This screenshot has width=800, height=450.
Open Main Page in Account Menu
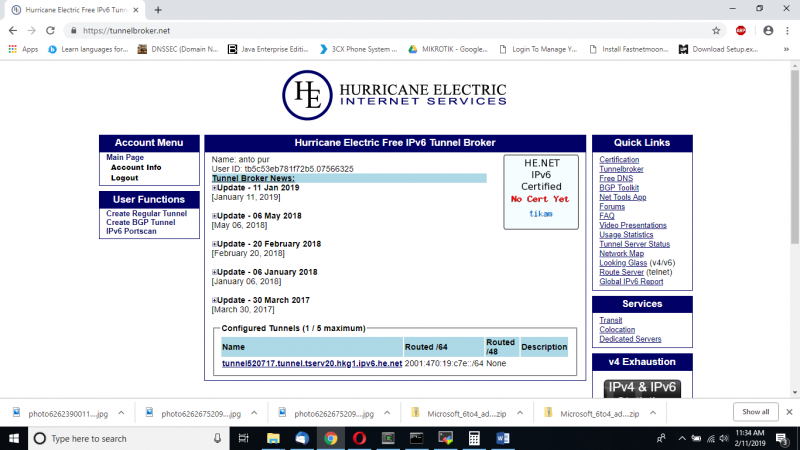pos(125,157)
